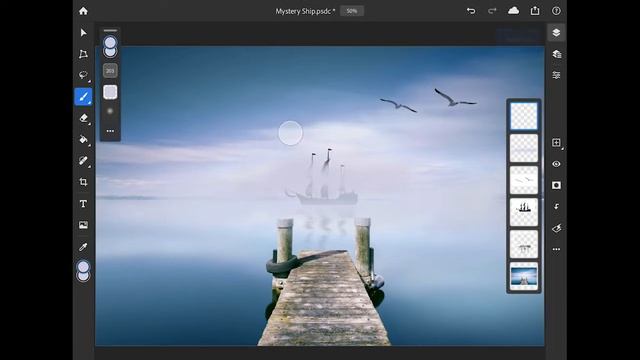640x360 pixels.
Task: Open layer properties panel
Action: (x=556, y=75)
